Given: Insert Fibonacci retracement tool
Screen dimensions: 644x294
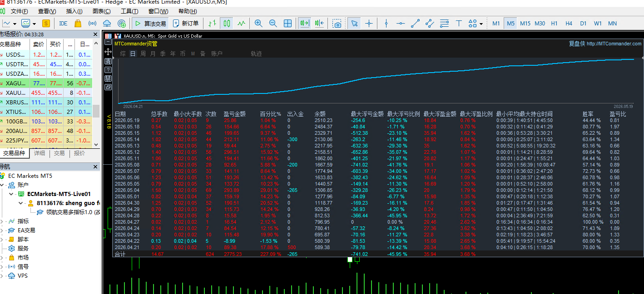Looking at the screenshot, I should coord(445,23).
